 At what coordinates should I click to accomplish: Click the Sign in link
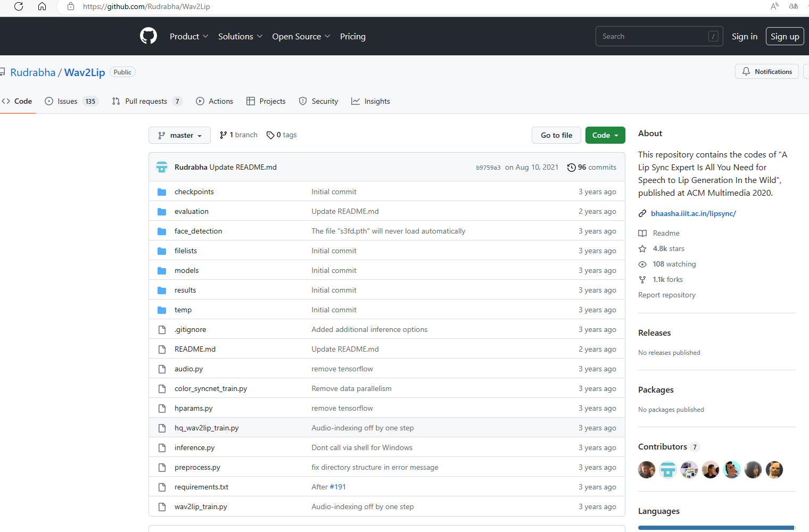[x=745, y=36]
